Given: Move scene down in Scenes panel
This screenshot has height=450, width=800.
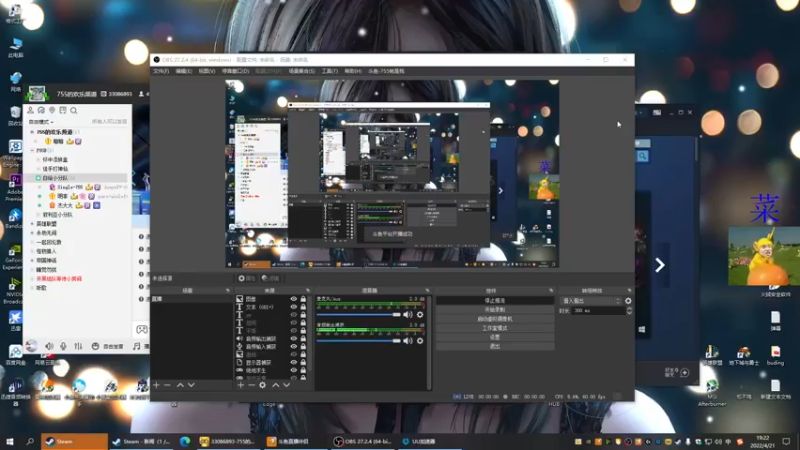Looking at the screenshot, I should [191, 385].
